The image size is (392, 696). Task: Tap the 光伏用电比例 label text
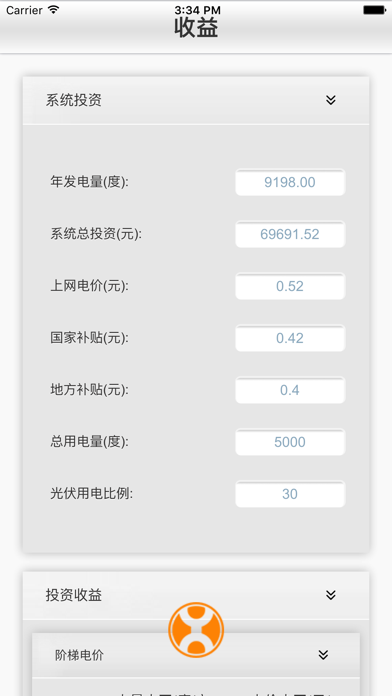point(91,494)
